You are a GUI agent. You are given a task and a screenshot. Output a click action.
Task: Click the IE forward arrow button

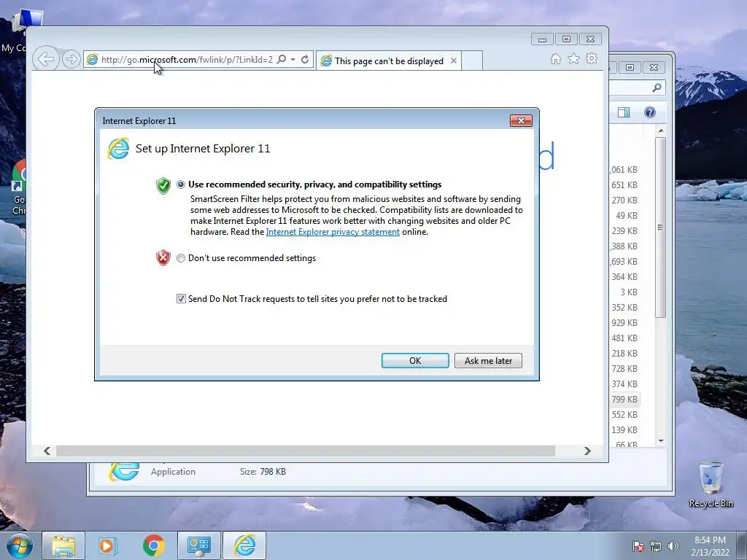pyautogui.click(x=71, y=59)
